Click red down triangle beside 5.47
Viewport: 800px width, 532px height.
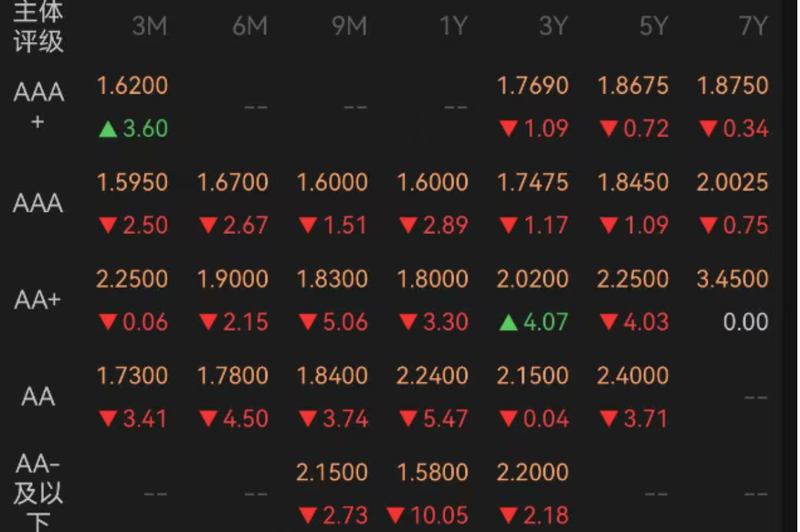click(x=408, y=419)
